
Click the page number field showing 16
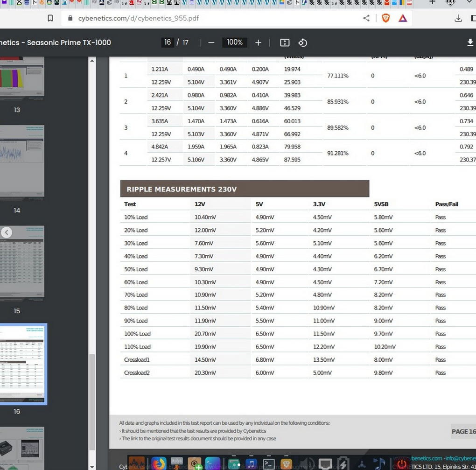(x=168, y=42)
